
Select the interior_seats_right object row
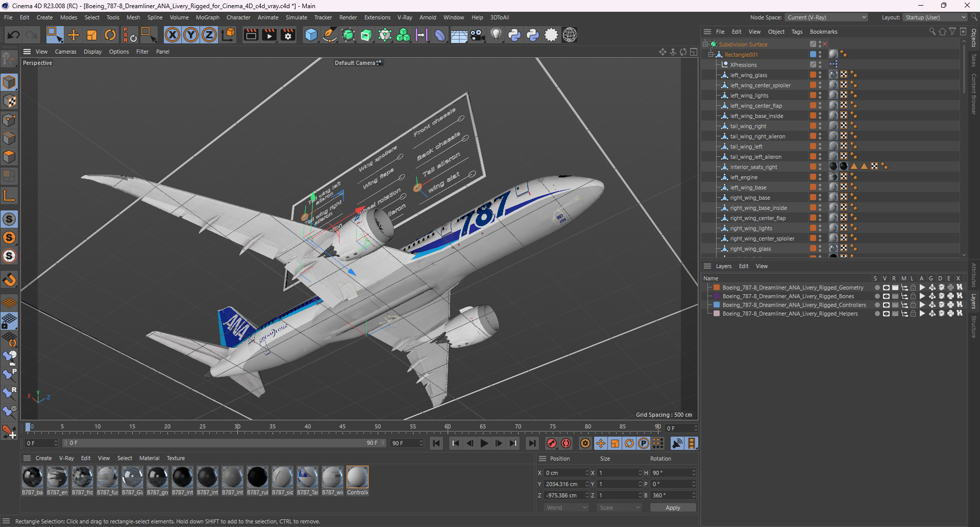(753, 167)
